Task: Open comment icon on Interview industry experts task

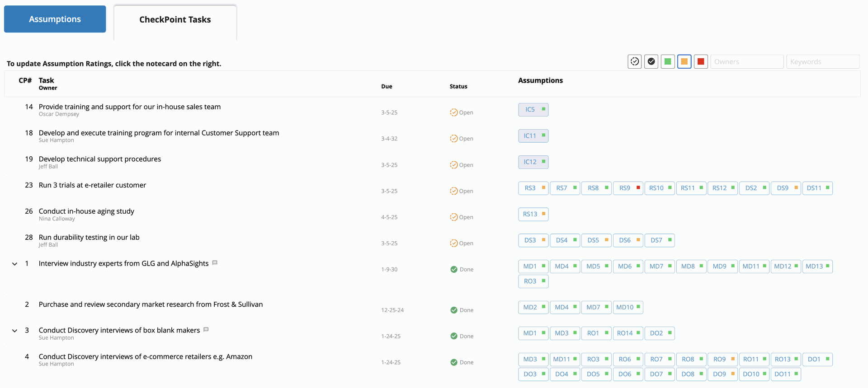Action: tap(215, 262)
